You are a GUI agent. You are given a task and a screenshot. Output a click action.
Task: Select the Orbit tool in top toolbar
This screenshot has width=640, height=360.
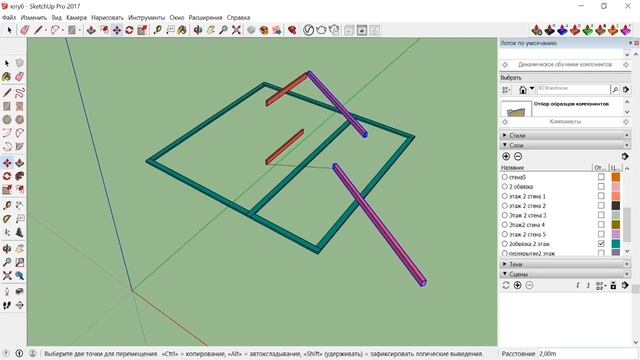pos(198,30)
